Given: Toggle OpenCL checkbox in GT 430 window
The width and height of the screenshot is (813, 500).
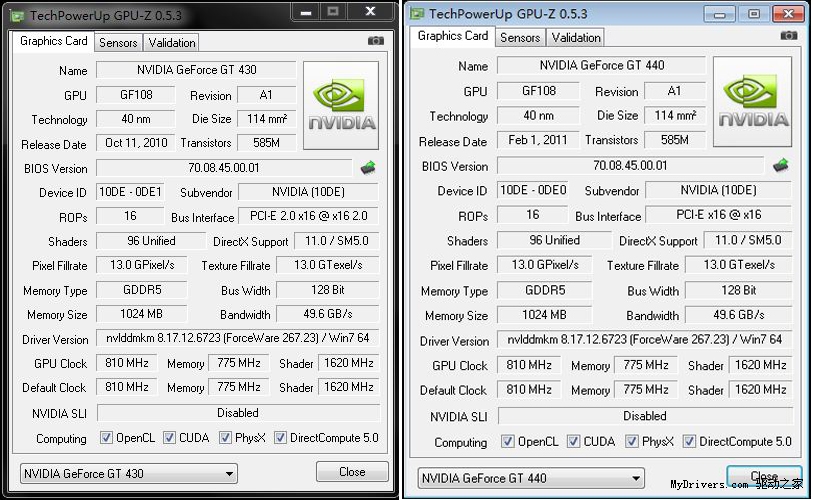Looking at the screenshot, I should 106,438.
